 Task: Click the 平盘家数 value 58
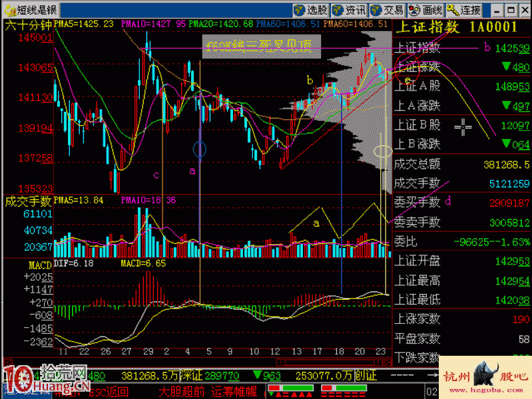tap(524, 339)
